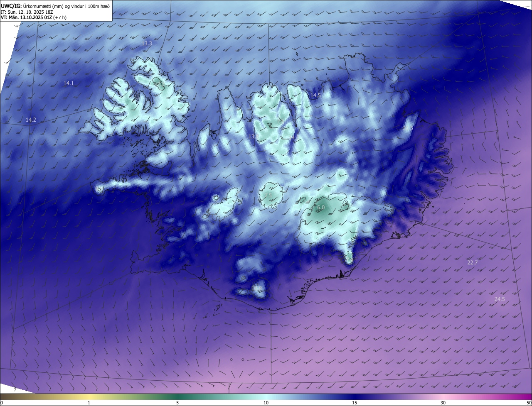Click the '10' tick on the color scale
532x406 pixels.
pos(266,403)
